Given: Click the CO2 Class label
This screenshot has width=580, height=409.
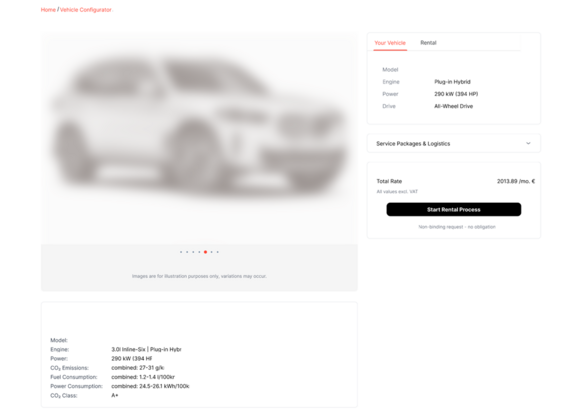Looking at the screenshot, I should pos(64,395).
